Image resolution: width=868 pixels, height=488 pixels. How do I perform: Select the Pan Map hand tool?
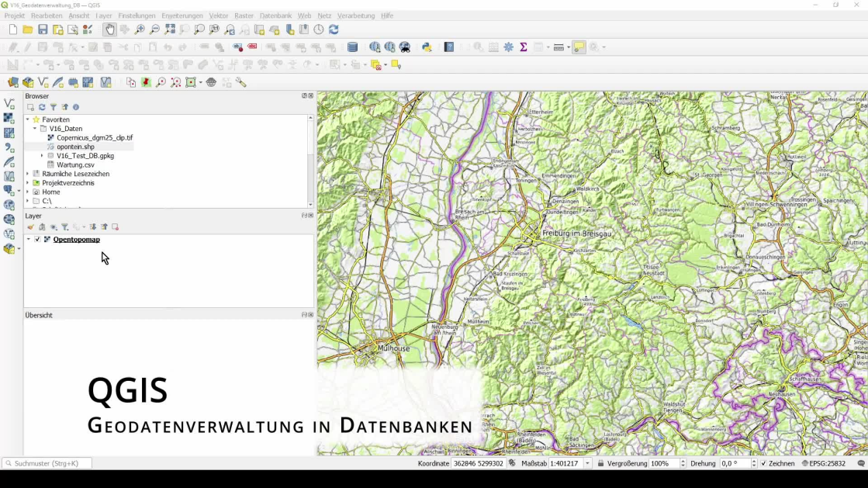point(109,29)
